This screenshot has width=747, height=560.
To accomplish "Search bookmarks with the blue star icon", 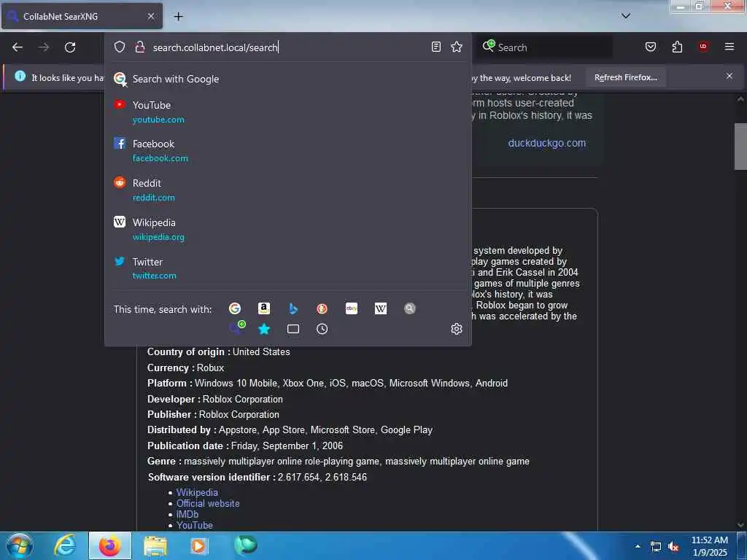I will point(264,329).
